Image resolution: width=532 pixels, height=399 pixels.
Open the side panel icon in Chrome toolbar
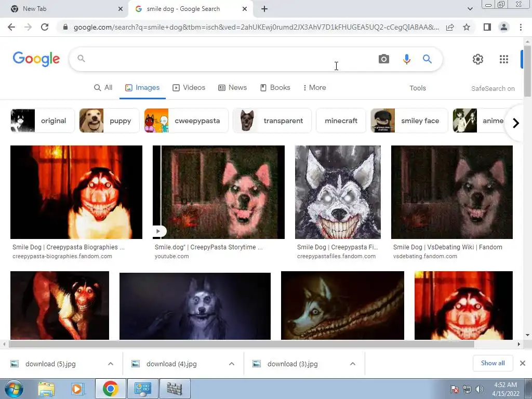point(487,27)
